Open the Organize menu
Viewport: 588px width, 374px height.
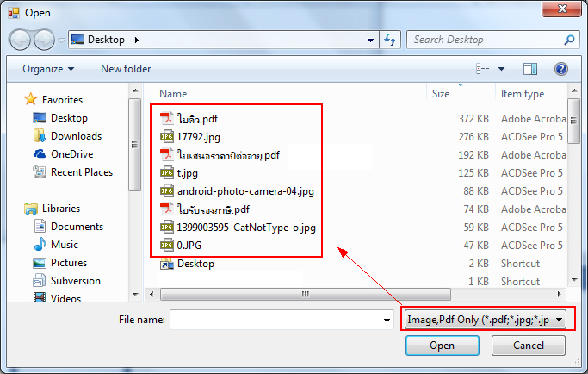(x=48, y=69)
